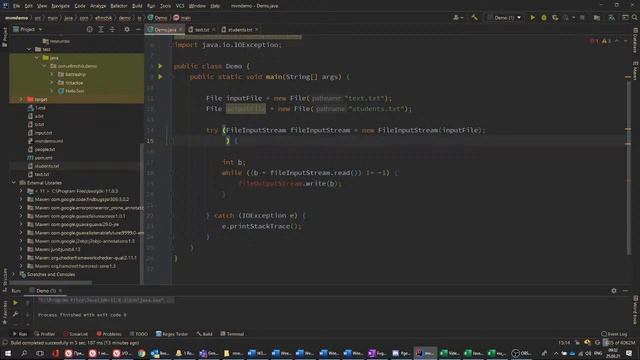Open Event Log panel

614,334
